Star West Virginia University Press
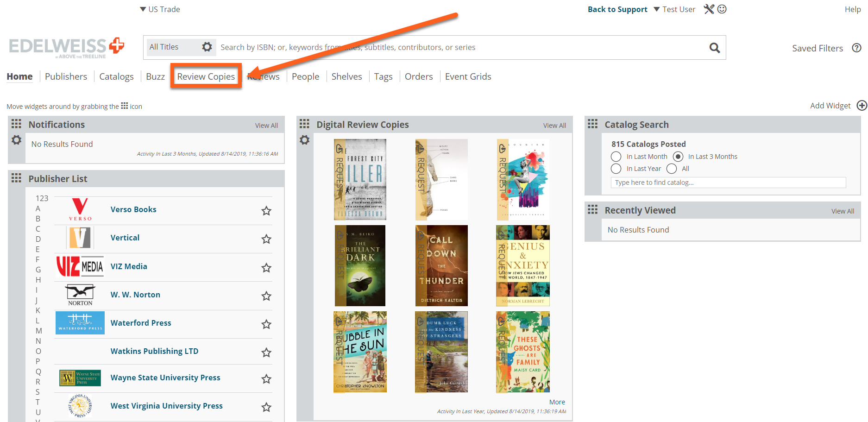 266,407
